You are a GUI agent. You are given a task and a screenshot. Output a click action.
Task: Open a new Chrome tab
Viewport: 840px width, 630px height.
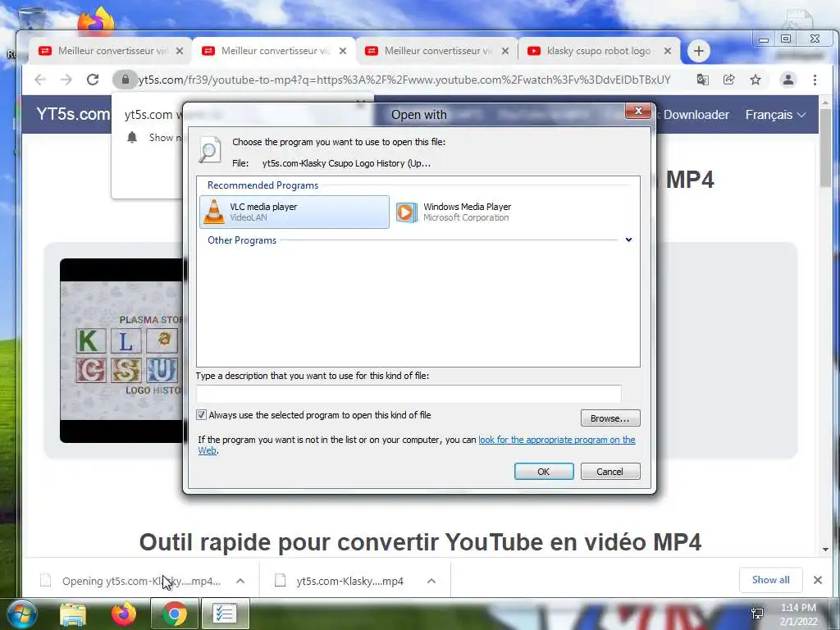pos(699,51)
